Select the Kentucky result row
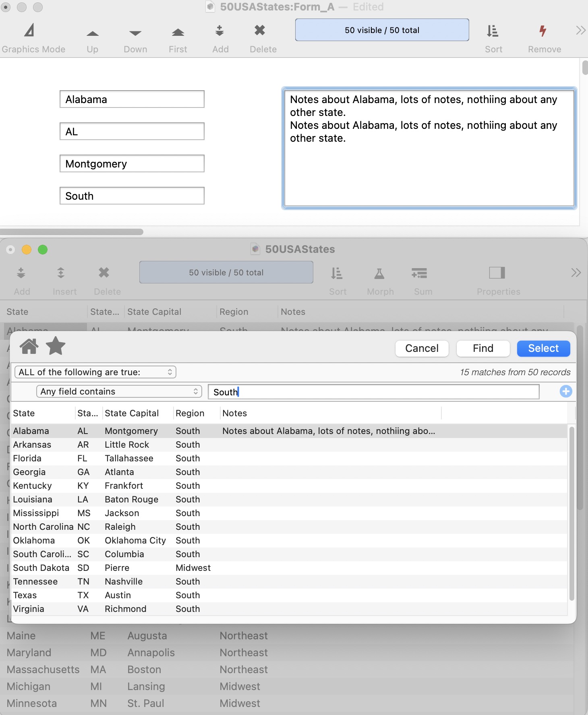The width and height of the screenshot is (588, 715). pyautogui.click(x=289, y=486)
